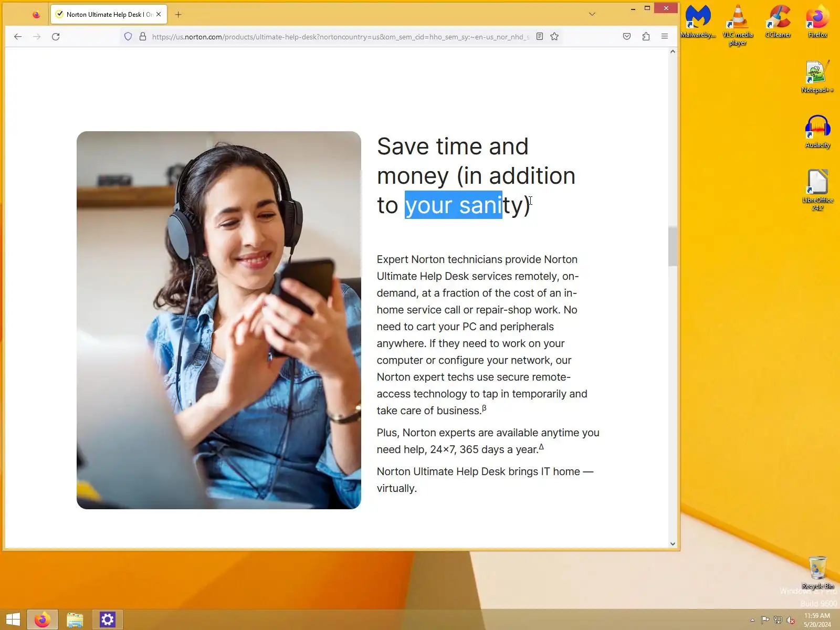Save page to Pocket
The image size is (840, 630).
(627, 37)
